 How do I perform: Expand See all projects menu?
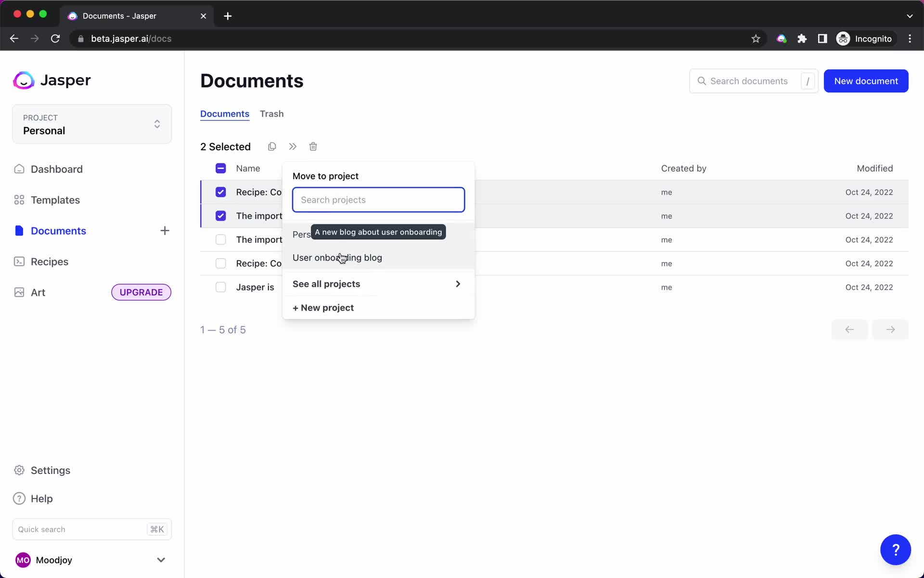click(x=376, y=284)
